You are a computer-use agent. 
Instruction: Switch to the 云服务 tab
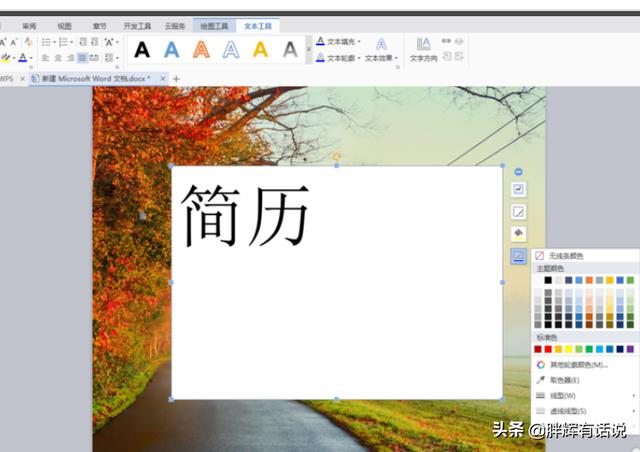tap(175, 26)
